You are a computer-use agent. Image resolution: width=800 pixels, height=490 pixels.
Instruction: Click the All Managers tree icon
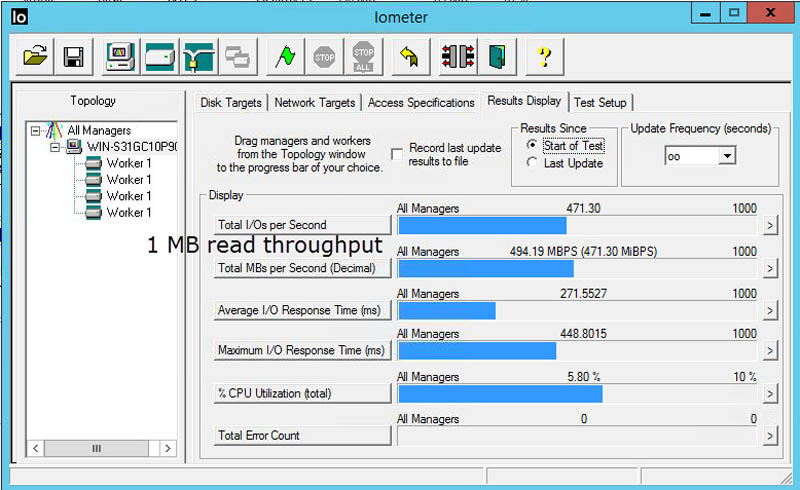tap(54, 131)
